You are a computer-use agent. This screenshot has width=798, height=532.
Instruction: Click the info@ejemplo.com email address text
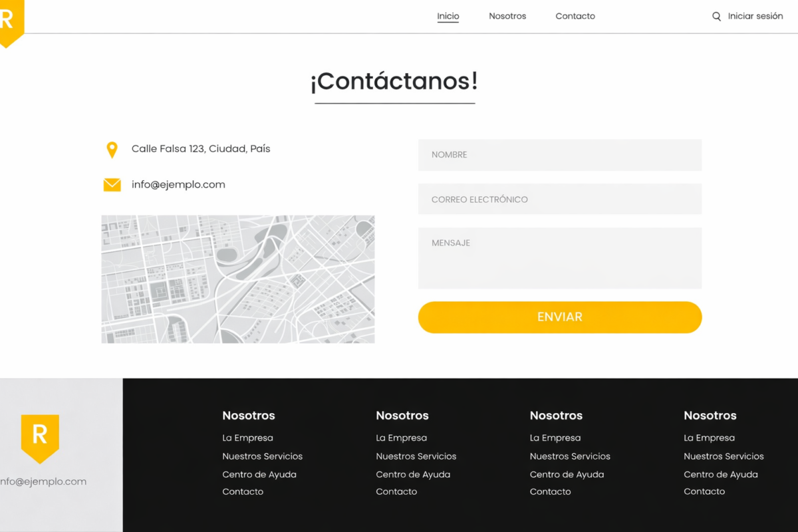coord(178,184)
